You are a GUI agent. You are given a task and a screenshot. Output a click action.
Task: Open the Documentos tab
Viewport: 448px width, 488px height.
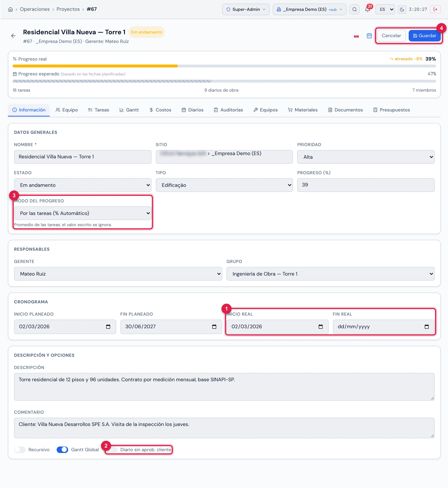tap(345, 110)
